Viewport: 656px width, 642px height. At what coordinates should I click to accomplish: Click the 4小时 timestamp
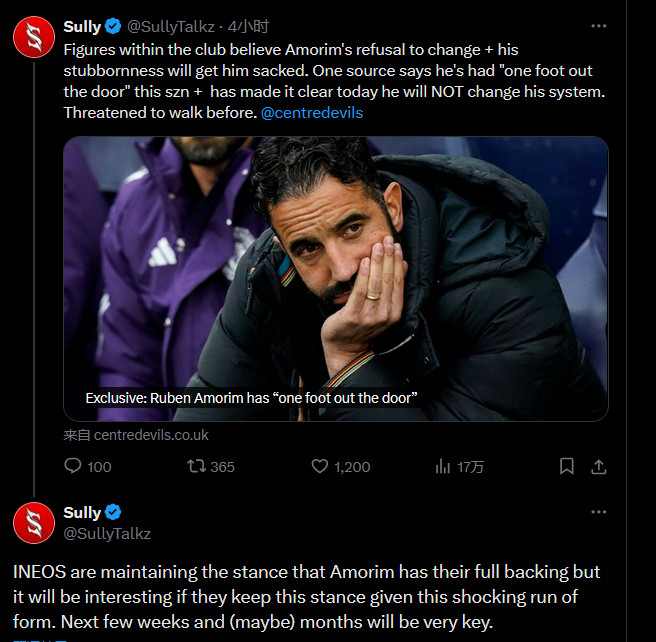[x=248, y=27]
